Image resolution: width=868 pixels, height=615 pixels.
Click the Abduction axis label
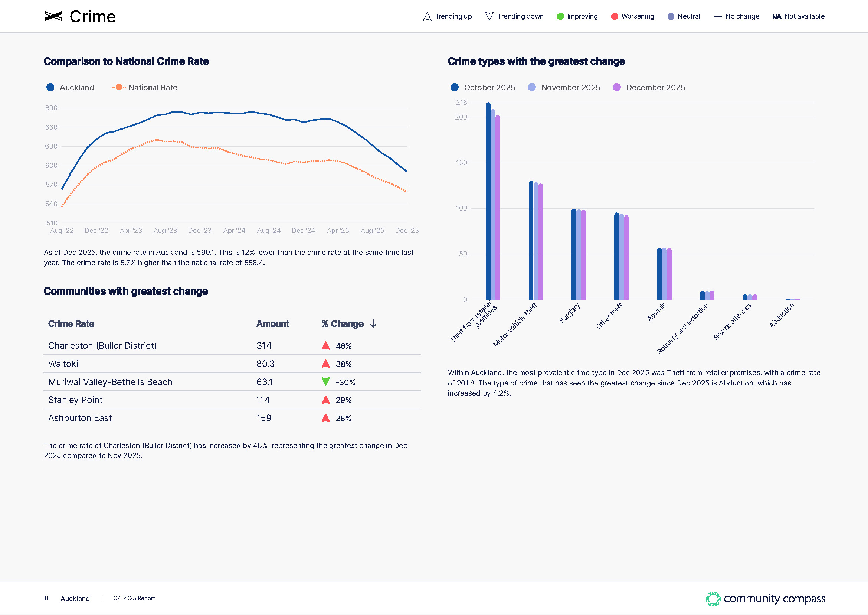(x=782, y=315)
